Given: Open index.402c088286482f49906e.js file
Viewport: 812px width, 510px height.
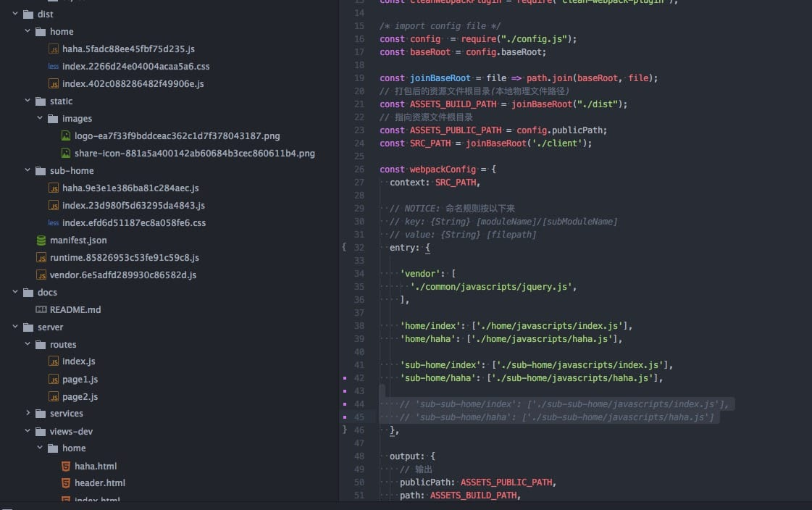Looking at the screenshot, I should [x=133, y=84].
